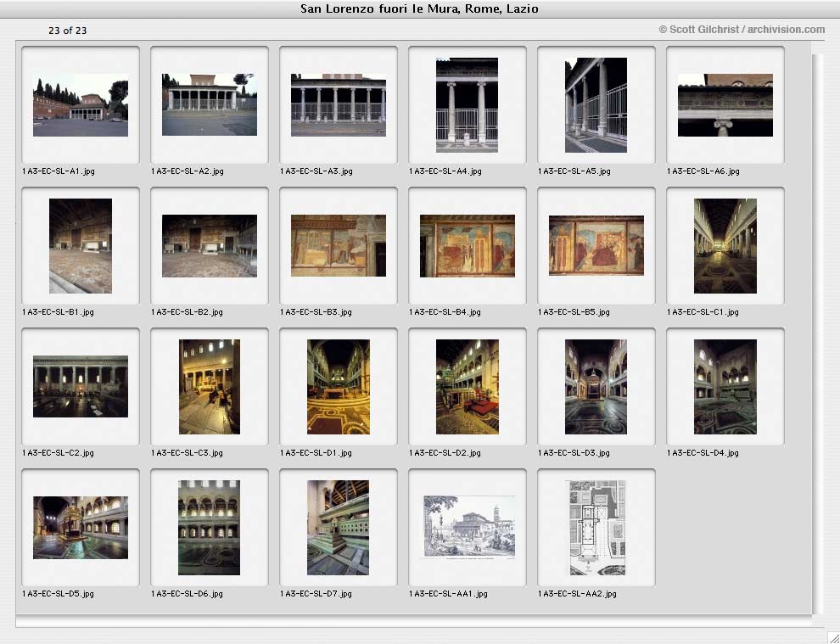Click the filename label 1A3-EC-SL-C2.jpg
This screenshot has height=644, width=840.
[x=58, y=453]
